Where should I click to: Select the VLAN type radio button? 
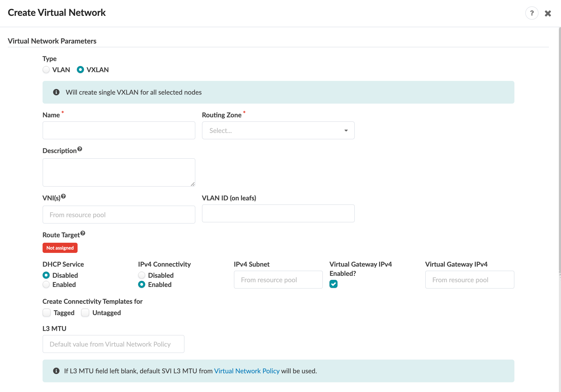[x=46, y=70]
